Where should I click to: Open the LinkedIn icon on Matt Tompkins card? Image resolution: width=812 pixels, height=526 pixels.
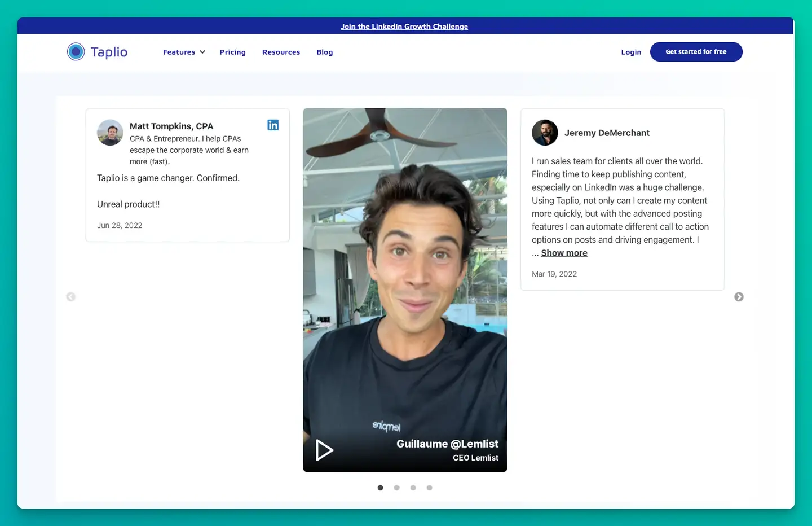(273, 125)
